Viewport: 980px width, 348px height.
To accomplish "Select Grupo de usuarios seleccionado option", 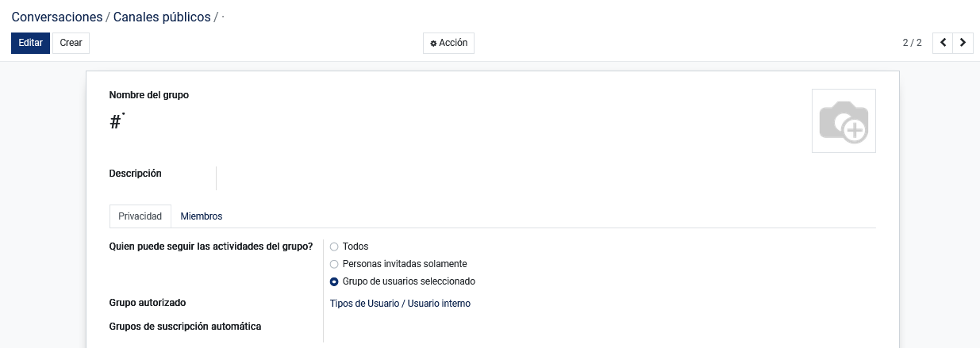I will tap(334, 281).
